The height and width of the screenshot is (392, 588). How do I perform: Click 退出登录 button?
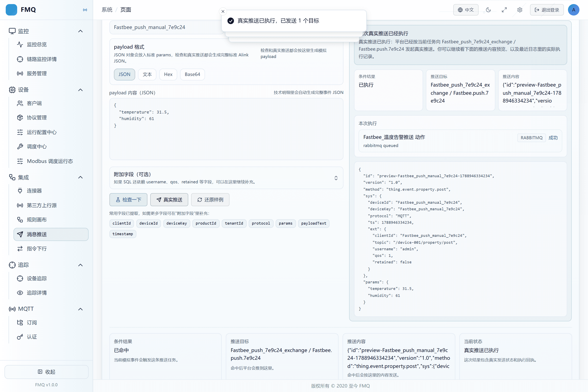tap(547, 10)
